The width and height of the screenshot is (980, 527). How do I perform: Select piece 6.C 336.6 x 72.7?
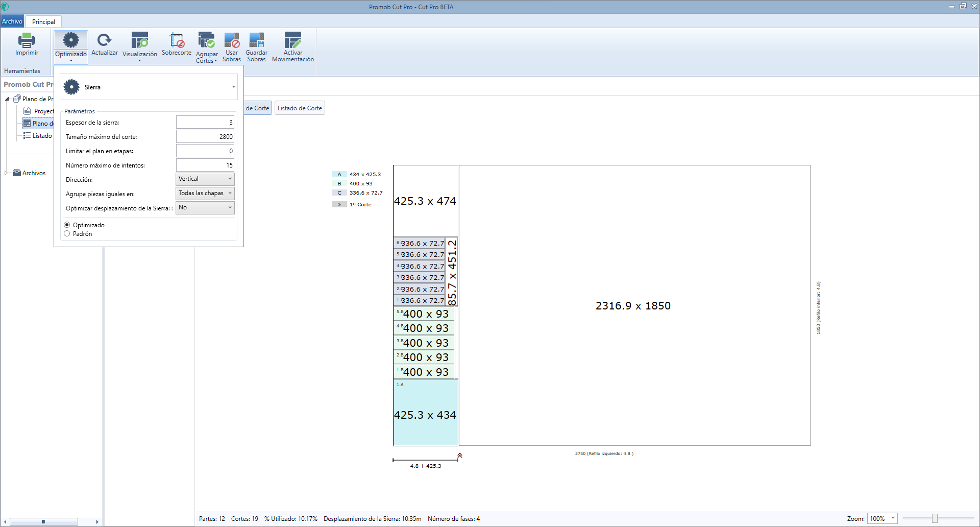click(x=419, y=243)
